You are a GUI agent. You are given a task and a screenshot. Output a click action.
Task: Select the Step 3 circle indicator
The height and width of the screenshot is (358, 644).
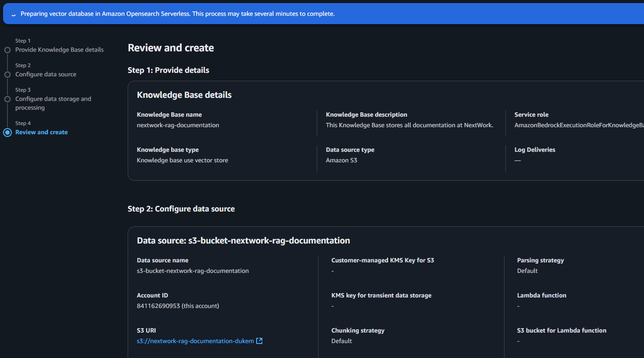[7, 99]
